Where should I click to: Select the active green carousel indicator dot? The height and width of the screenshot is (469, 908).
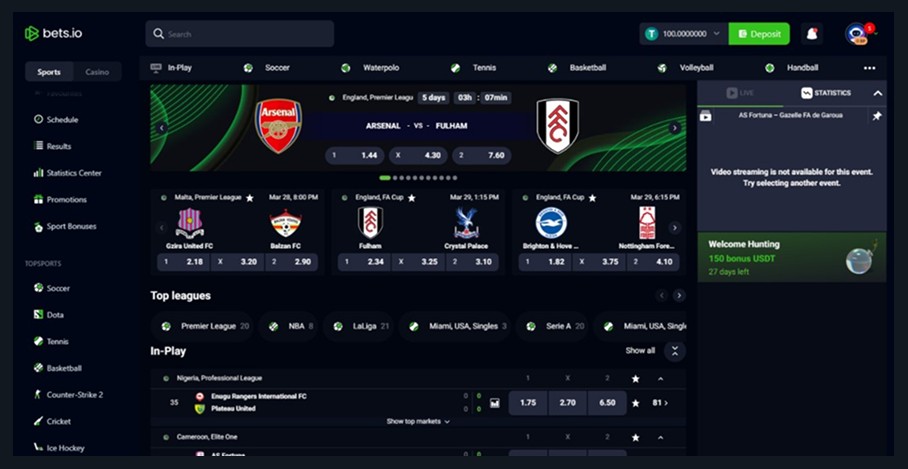385,178
